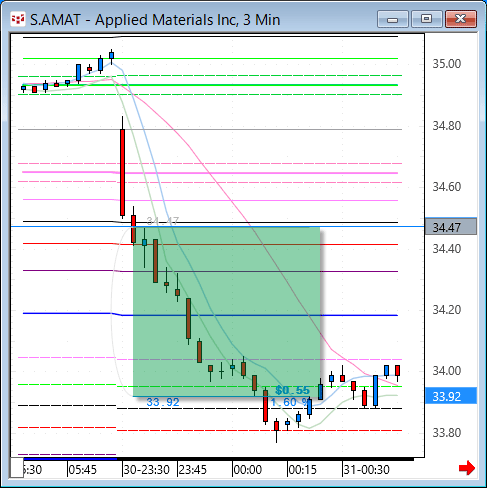Image resolution: width=487 pixels, height=488 pixels.
Task: Minimize the S.AMAT chart window
Action: (x=393, y=19)
